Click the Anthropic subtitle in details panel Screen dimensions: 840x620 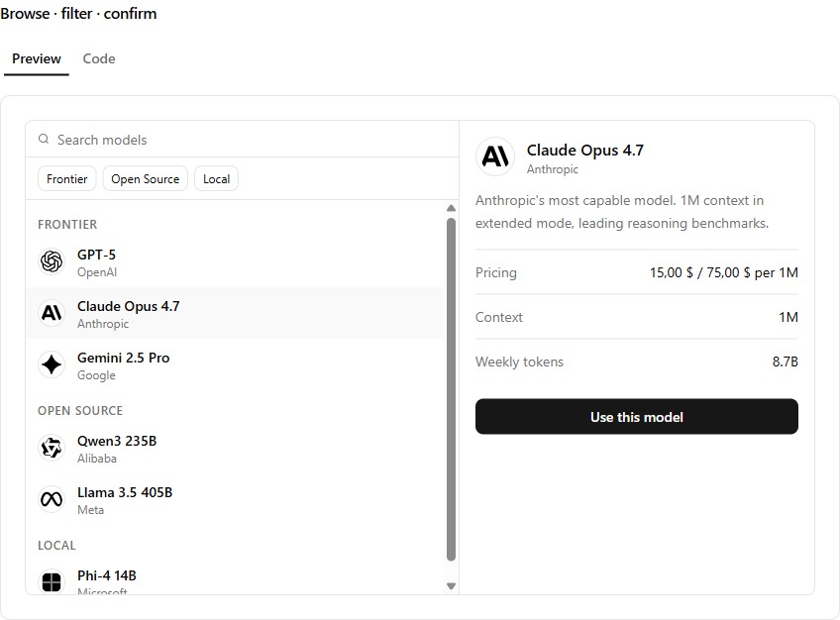point(553,169)
